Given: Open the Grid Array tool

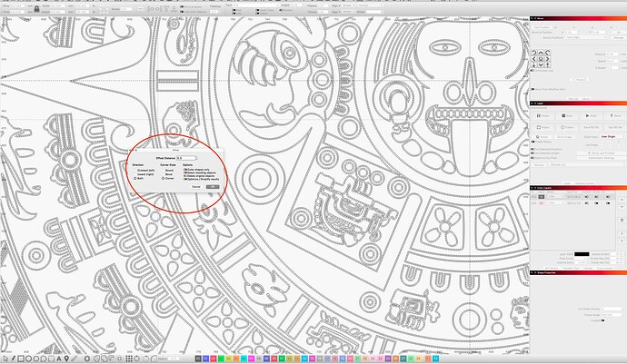Looking at the screenshot, I should coord(129,359).
